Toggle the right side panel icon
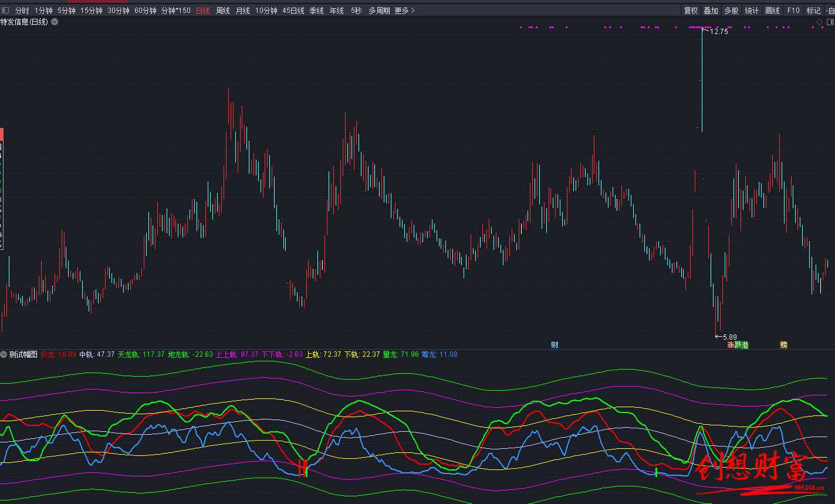 pos(830,22)
